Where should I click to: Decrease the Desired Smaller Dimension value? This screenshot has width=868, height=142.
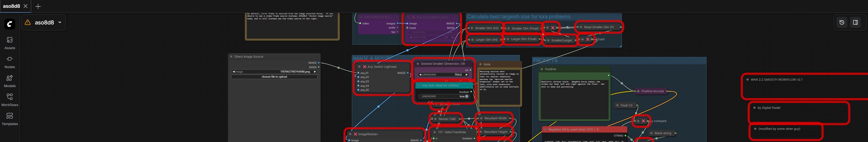[420, 75]
